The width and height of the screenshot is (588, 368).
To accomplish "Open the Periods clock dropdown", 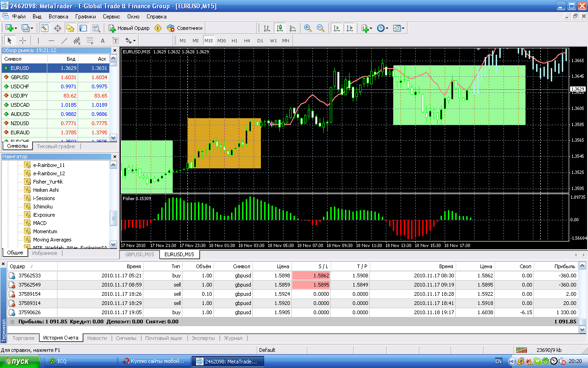I will point(382,28).
